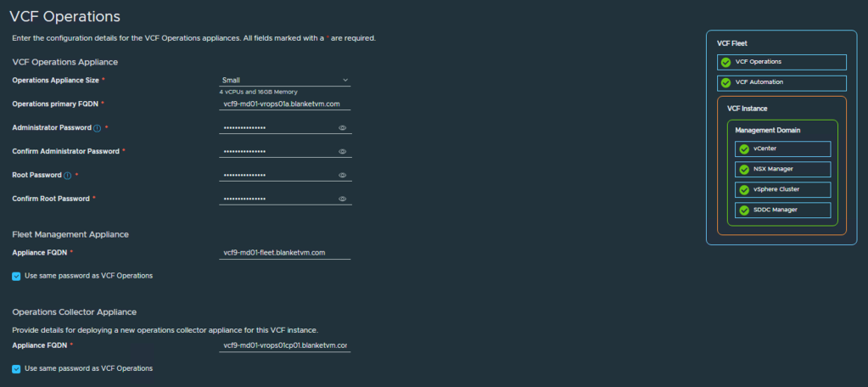The image size is (868, 387).
Task: Uncheck Operations Collector same password checkbox
Action: tap(17, 368)
